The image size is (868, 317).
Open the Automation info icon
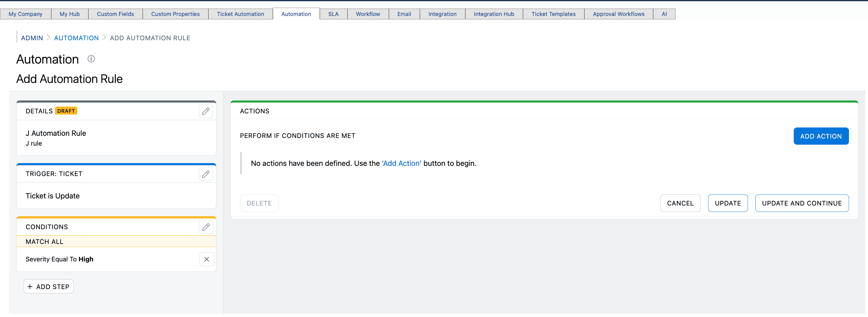91,59
